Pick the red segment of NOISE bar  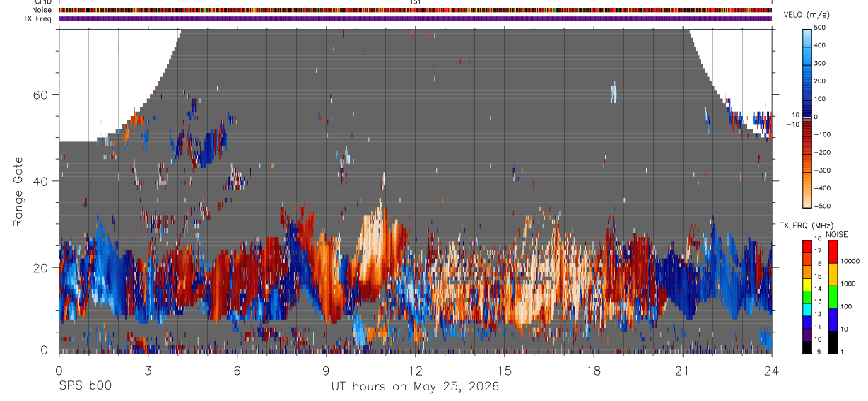[834, 252]
